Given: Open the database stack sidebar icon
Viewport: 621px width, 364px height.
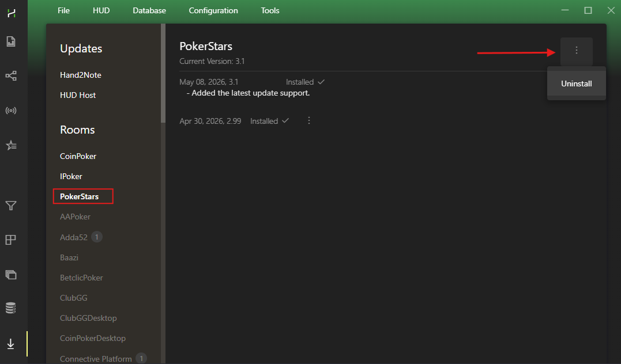Looking at the screenshot, I should tap(11, 308).
